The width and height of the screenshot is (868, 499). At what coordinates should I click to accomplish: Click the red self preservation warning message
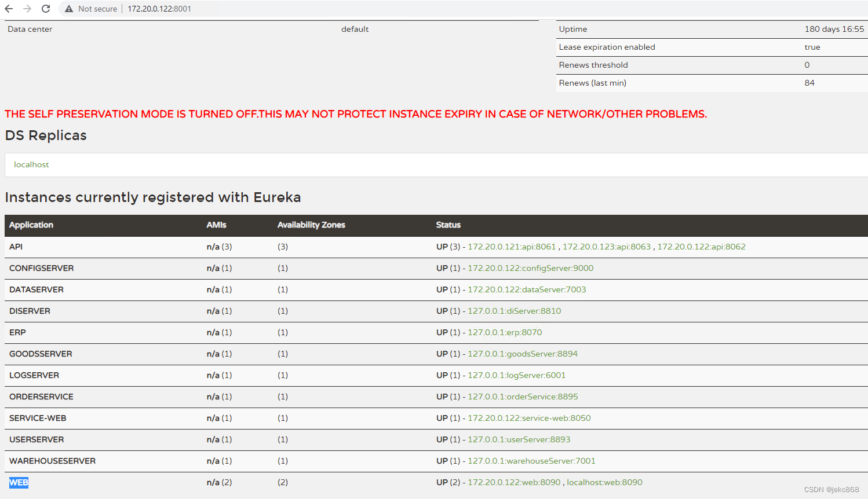click(356, 114)
